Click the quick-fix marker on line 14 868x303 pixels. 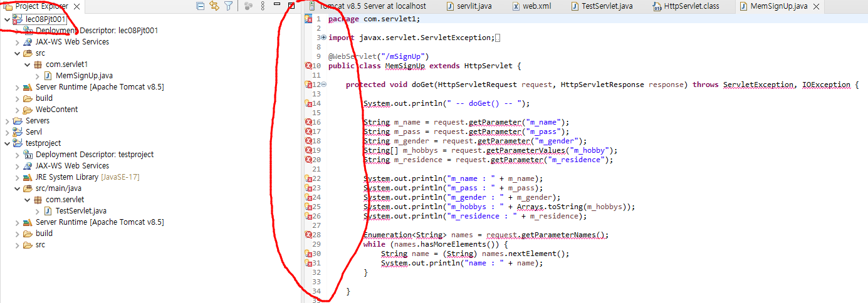[308, 103]
